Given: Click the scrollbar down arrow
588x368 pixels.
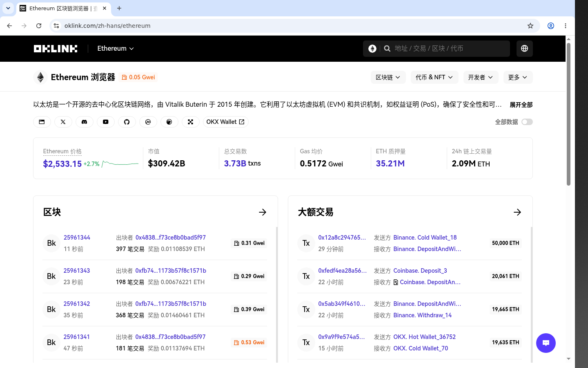Looking at the screenshot, I should [x=568, y=359].
